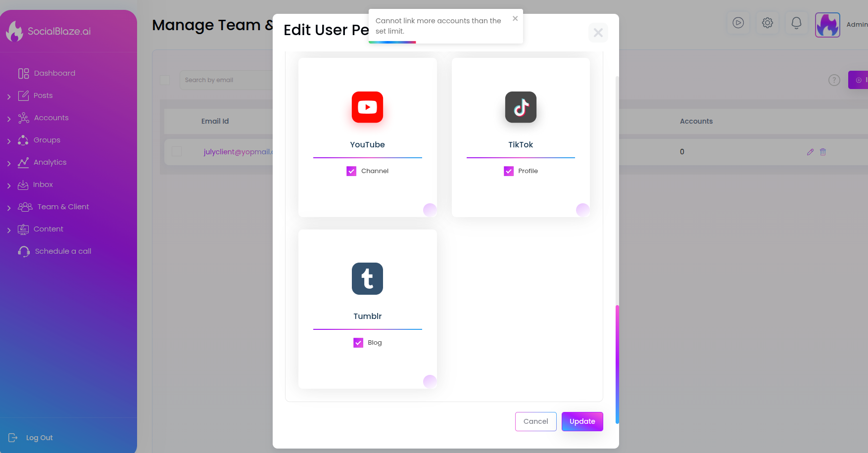Click the TikTok logo icon
Image resolution: width=868 pixels, height=453 pixels.
pos(521,107)
